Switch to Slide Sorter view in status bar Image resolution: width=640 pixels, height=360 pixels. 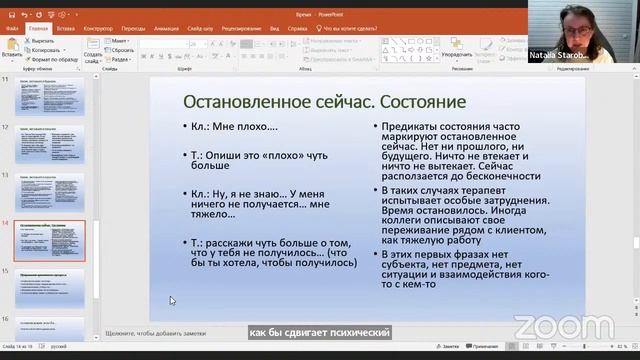(526, 347)
